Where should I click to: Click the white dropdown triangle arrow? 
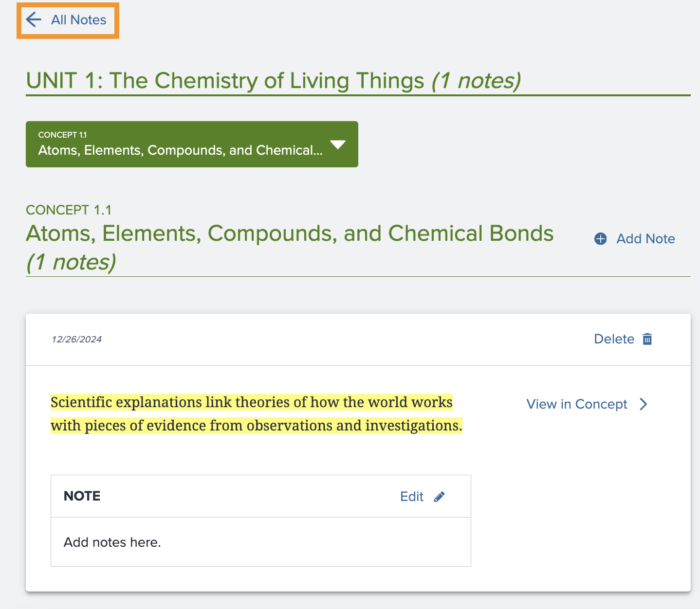pos(338,144)
